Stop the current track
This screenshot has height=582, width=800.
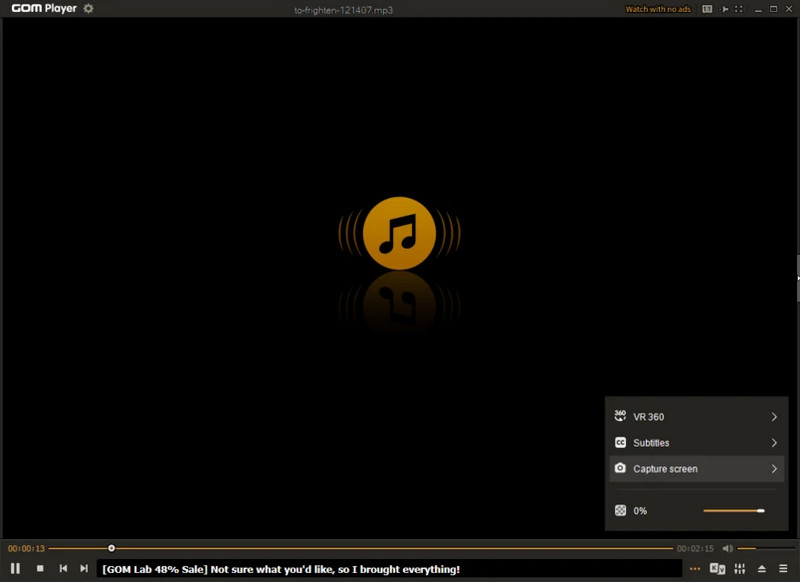(40, 568)
